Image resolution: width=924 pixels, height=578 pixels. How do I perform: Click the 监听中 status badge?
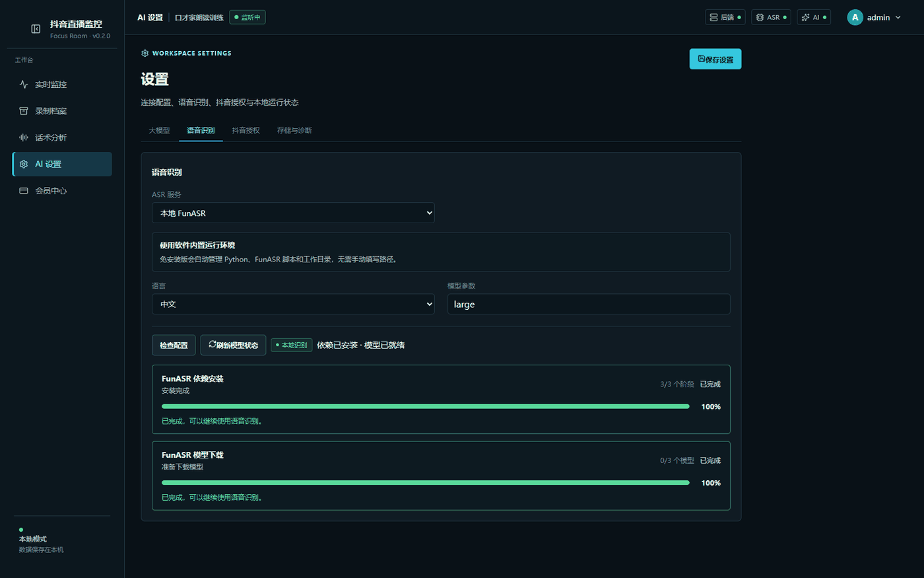pyautogui.click(x=247, y=17)
